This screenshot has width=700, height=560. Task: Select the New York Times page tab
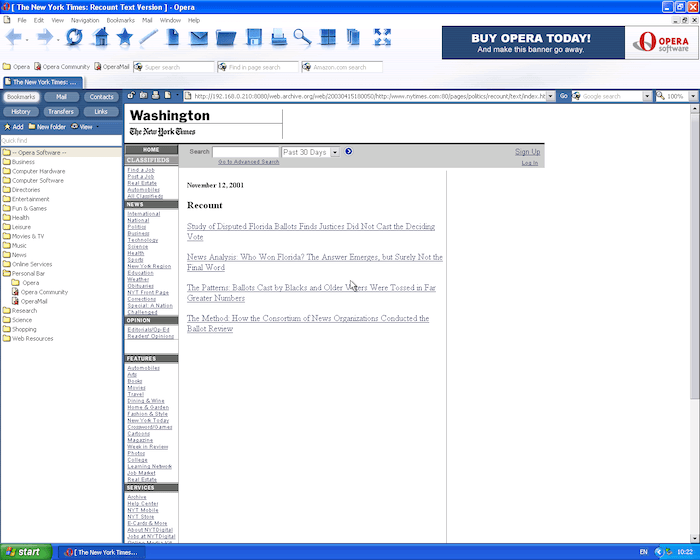43,82
